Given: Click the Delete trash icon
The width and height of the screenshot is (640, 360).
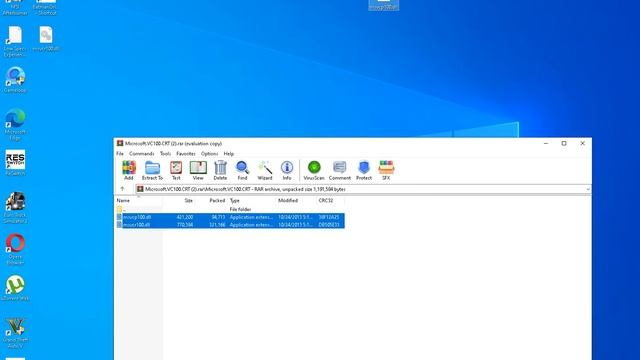Looking at the screenshot, I should click(220, 170).
